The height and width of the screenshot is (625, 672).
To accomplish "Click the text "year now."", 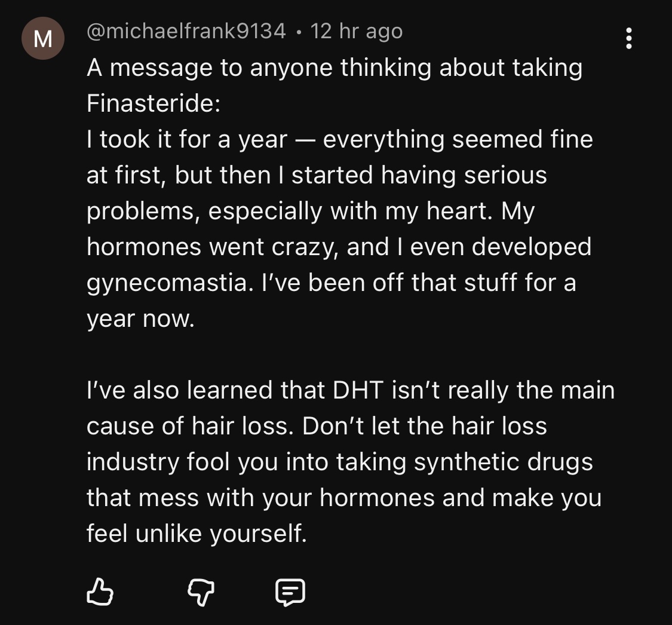I will coord(140,318).
